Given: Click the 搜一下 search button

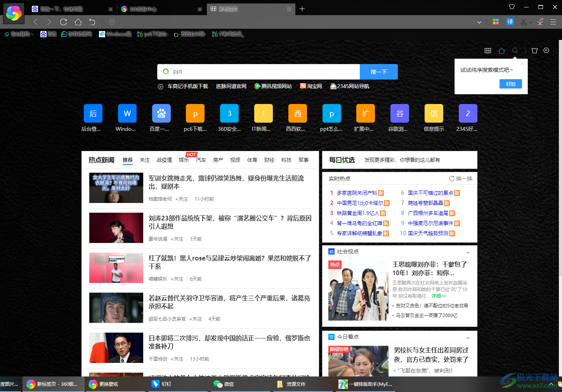Looking at the screenshot, I should 379,72.
